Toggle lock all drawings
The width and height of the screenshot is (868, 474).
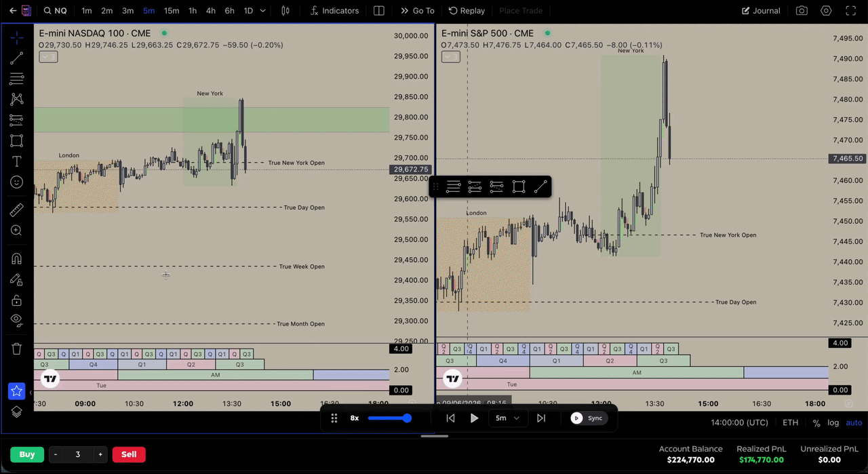coord(17,300)
